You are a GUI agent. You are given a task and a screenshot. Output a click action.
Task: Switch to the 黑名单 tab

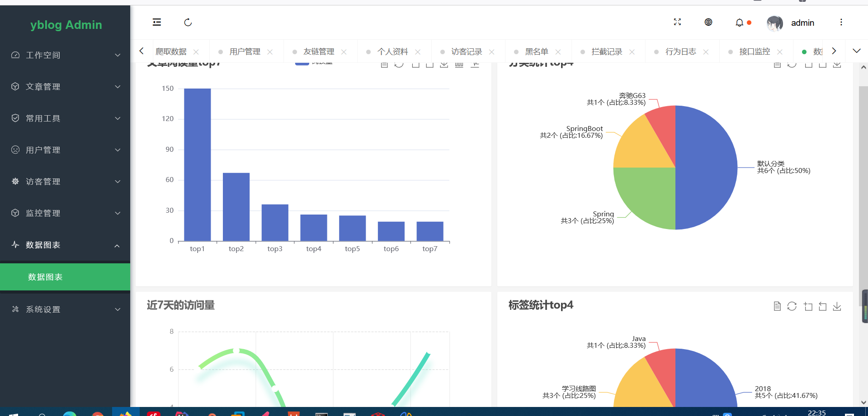[x=537, y=51]
